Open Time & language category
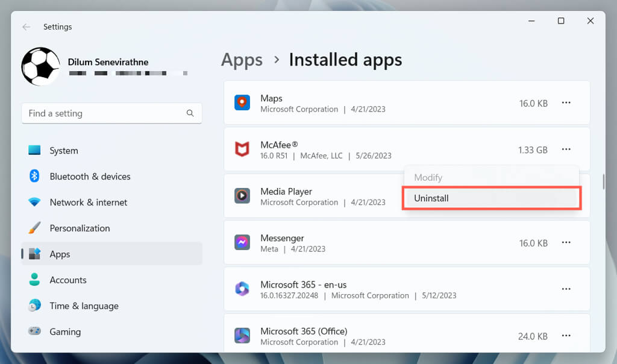Screen dimensions: 617x364 tap(111, 306)
